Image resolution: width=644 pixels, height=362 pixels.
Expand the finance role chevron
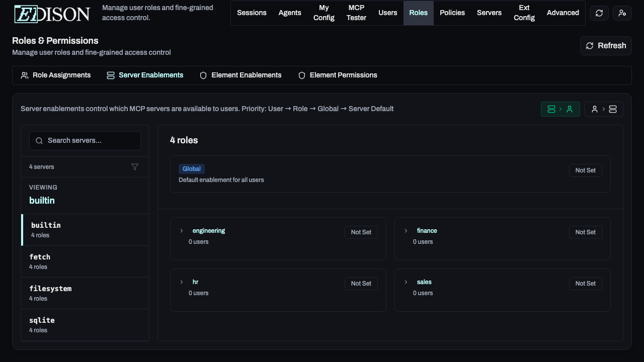click(406, 231)
